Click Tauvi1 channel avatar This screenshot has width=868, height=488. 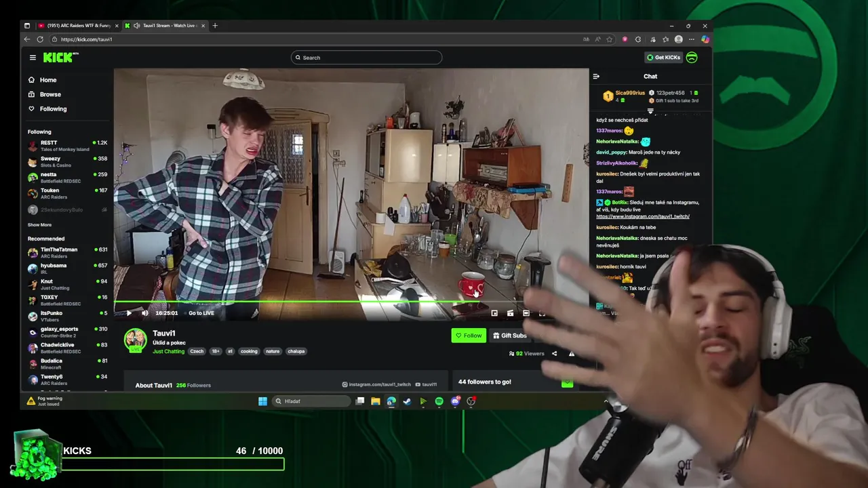(136, 340)
